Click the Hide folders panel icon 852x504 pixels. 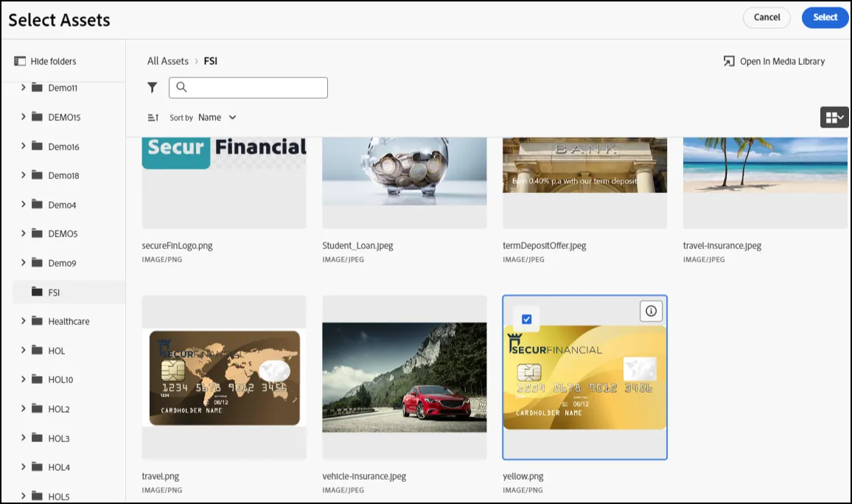20,61
